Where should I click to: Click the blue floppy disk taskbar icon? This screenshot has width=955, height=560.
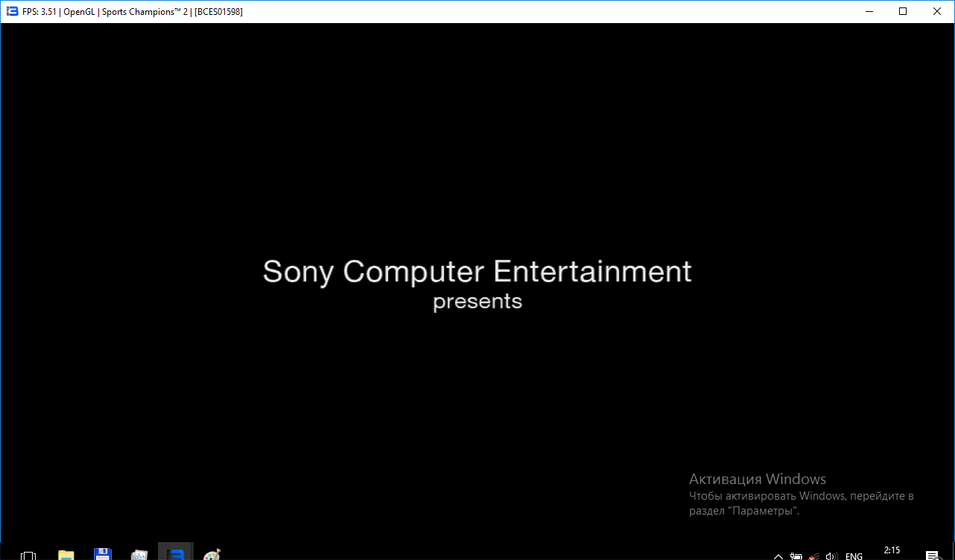point(103,554)
